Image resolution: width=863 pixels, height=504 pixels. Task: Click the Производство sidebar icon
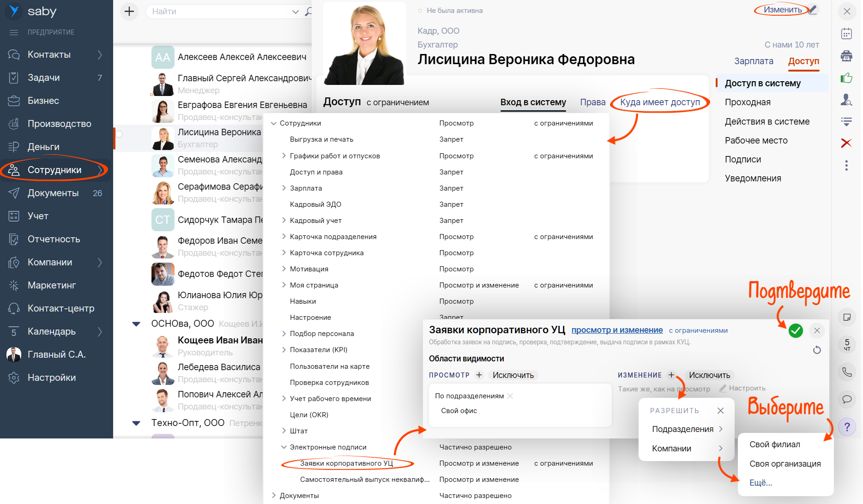[x=14, y=124]
